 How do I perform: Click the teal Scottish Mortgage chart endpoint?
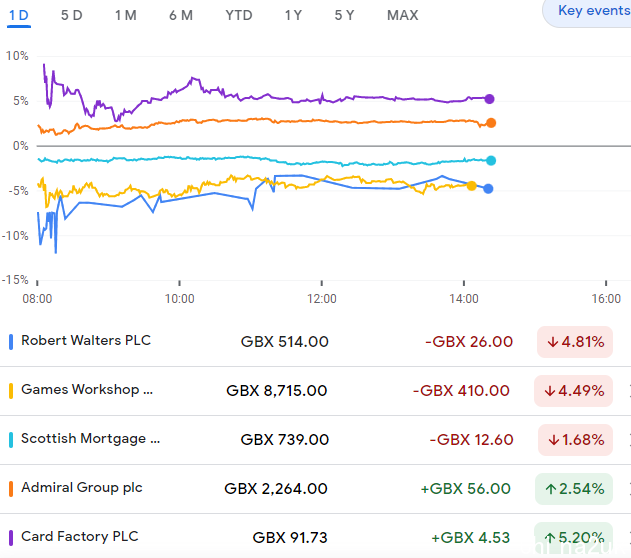[491, 161]
